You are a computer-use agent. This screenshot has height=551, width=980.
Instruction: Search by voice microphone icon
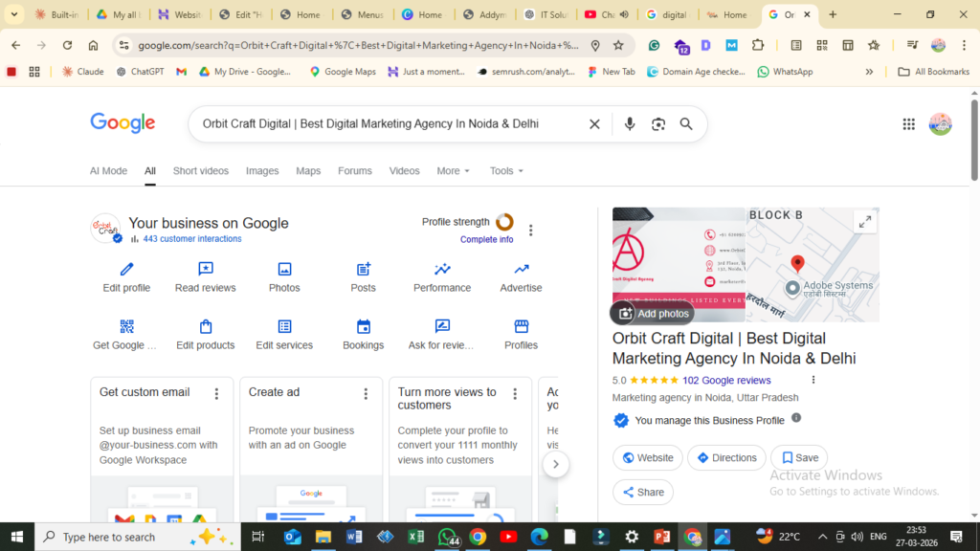pos(629,124)
